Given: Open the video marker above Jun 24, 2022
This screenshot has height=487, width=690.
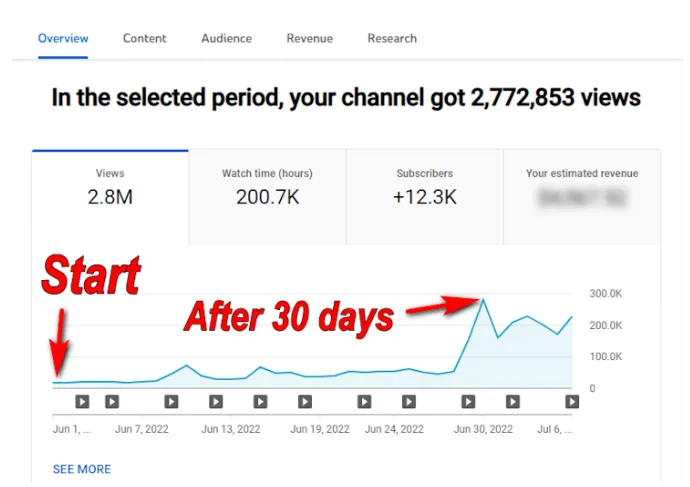Looking at the screenshot, I should (x=408, y=402).
